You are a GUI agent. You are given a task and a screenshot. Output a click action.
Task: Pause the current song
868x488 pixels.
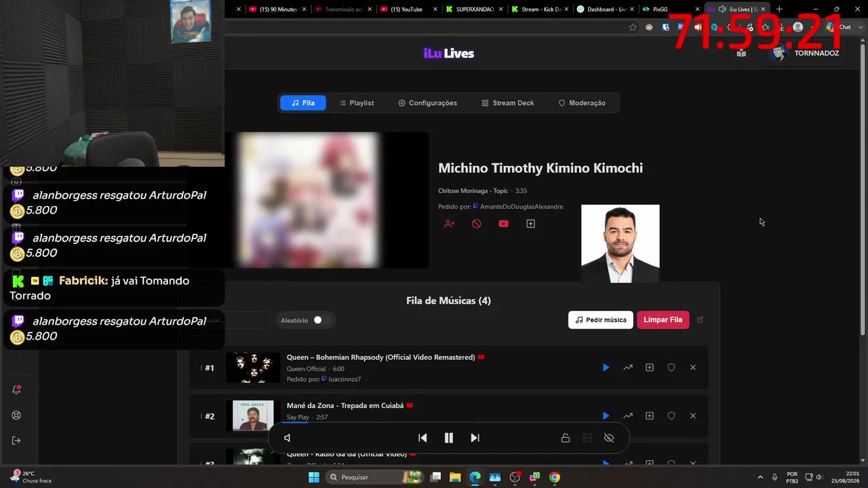448,438
